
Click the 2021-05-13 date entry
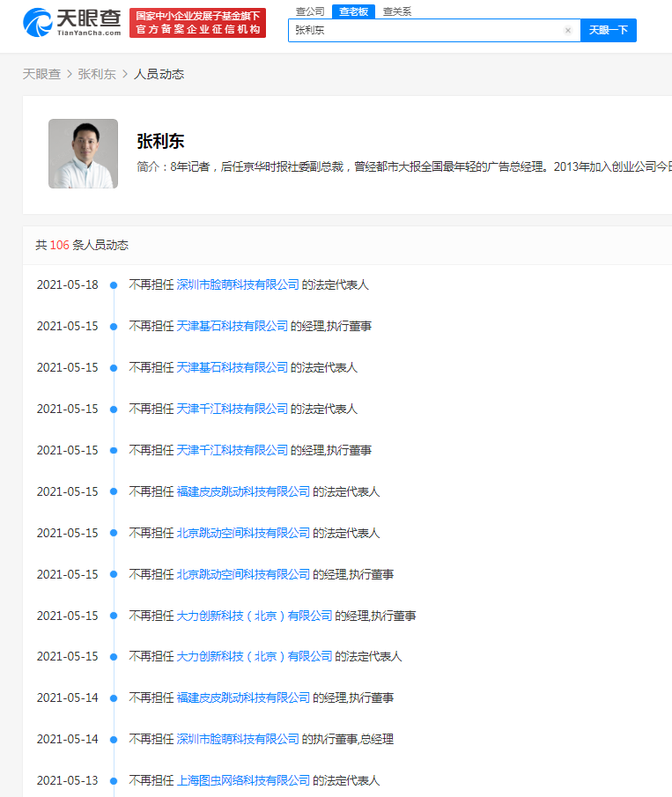(x=68, y=780)
